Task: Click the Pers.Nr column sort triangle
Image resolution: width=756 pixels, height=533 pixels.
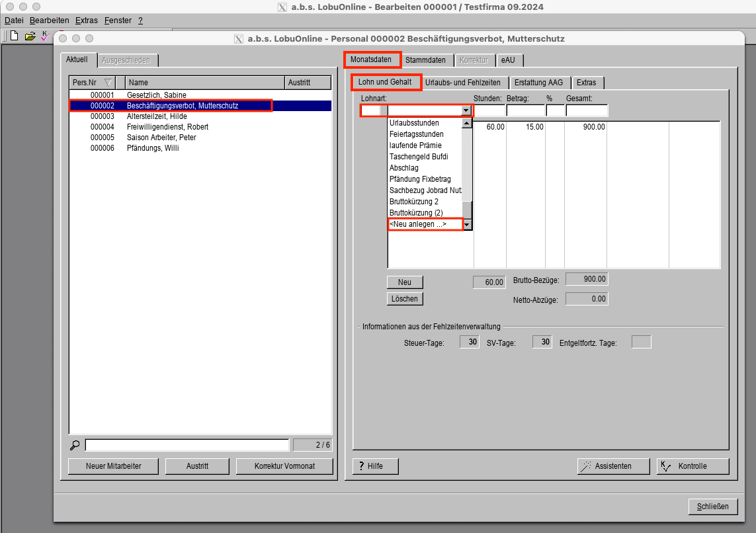Action: tap(108, 83)
